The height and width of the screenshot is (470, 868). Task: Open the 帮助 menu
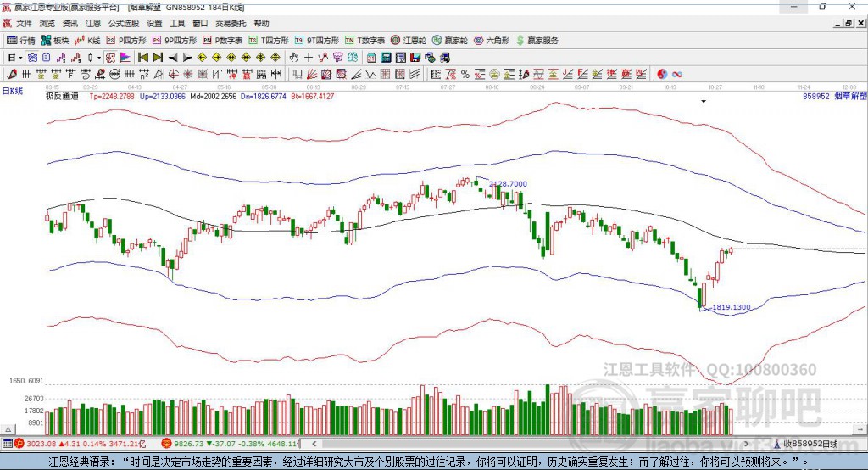click(x=261, y=23)
